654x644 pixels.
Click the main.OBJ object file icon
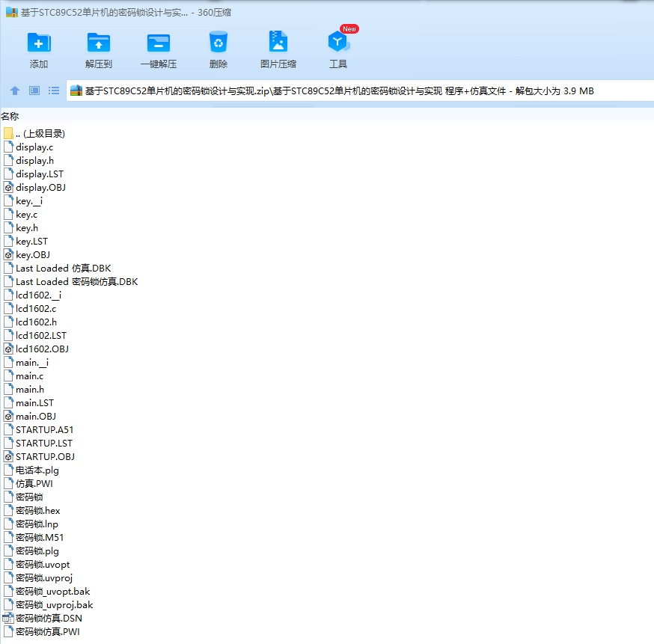[x=8, y=417]
